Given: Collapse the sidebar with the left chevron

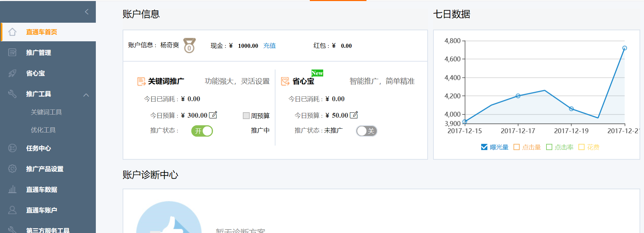Looking at the screenshot, I should pos(87,12).
